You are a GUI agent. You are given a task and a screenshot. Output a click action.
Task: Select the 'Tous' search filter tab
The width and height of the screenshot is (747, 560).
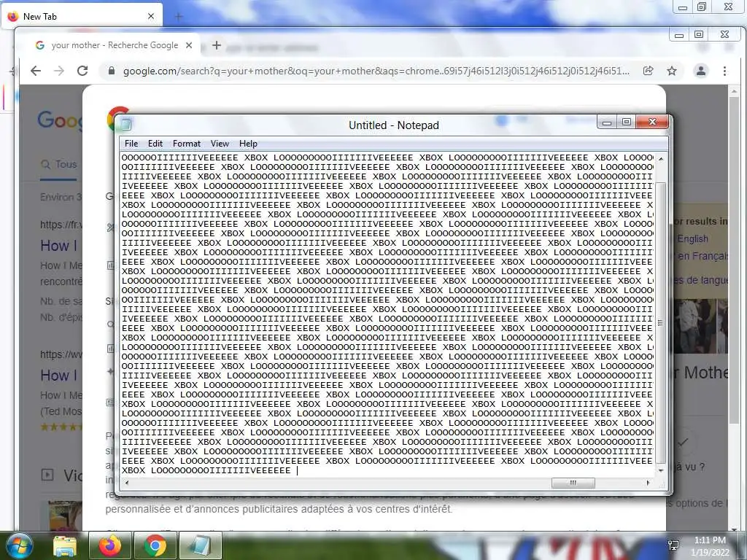(x=58, y=164)
